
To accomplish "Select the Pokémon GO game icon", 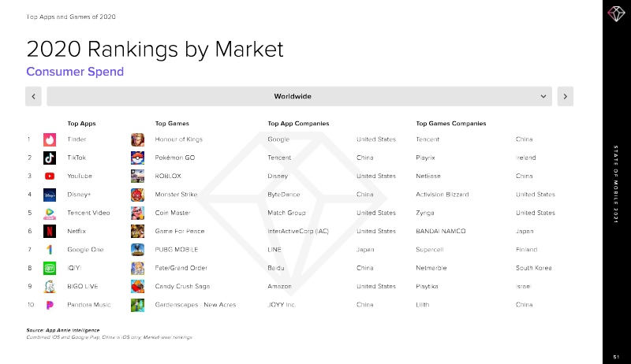I will 137,158.
